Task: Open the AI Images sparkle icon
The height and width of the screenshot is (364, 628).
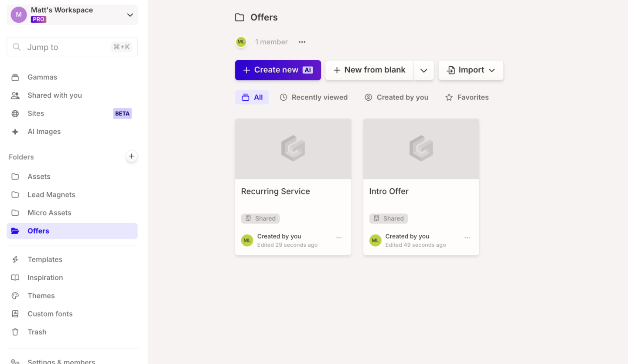Action: pos(15,132)
